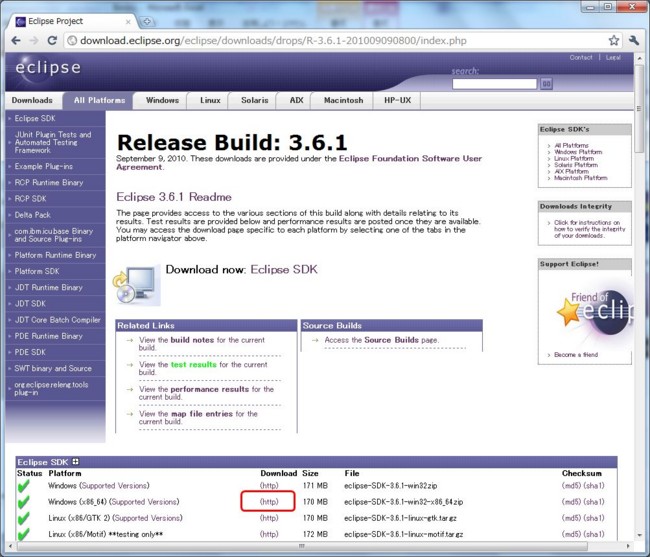View the build notes link
650x557 pixels.
click(x=192, y=340)
